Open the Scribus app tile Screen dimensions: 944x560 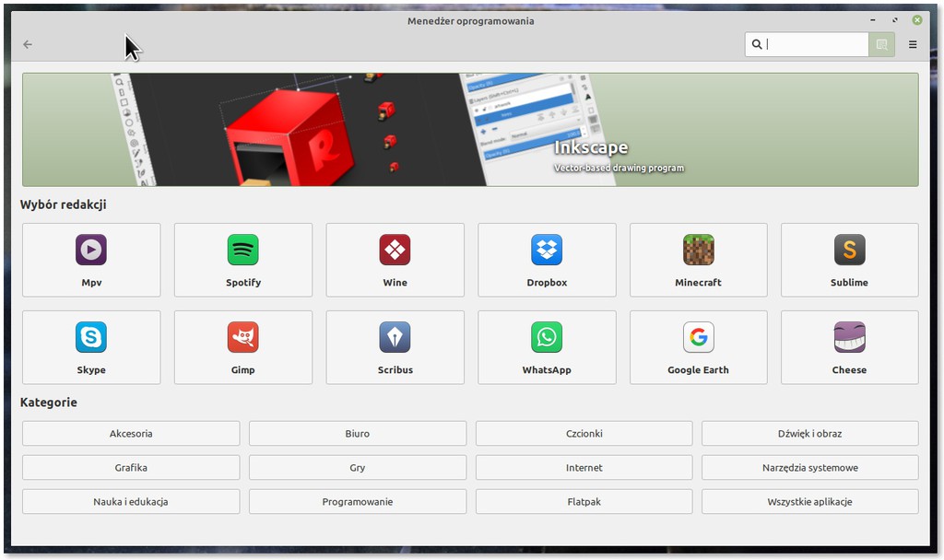click(395, 347)
